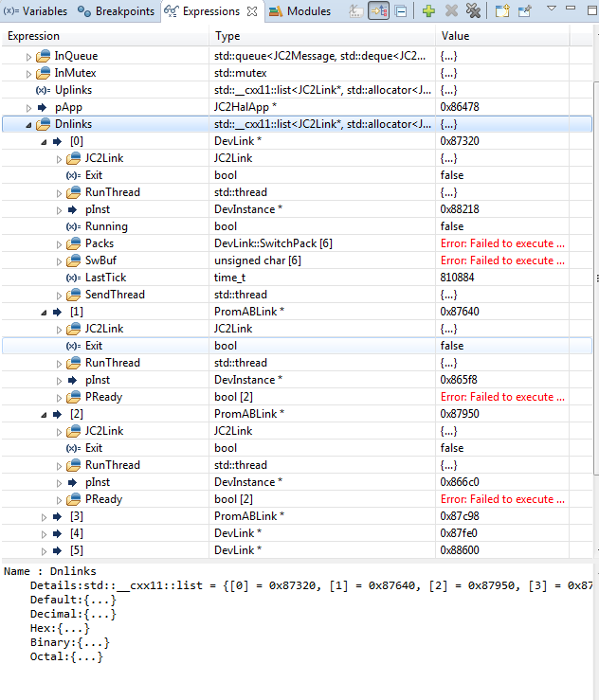Click the 'Octal:{...}' detail line
The height and width of the screenshot is (700, 599).
click(66, 657)
